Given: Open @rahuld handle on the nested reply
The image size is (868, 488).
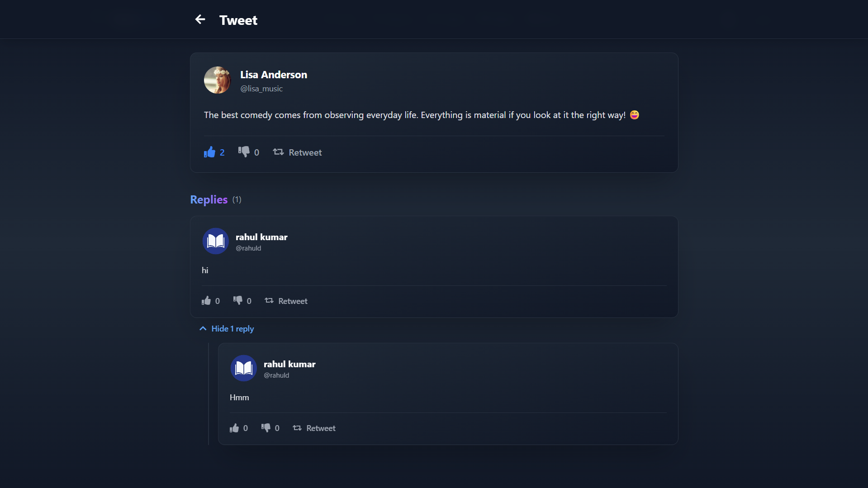Looking at the screenshot, I should tap(276, 375).
